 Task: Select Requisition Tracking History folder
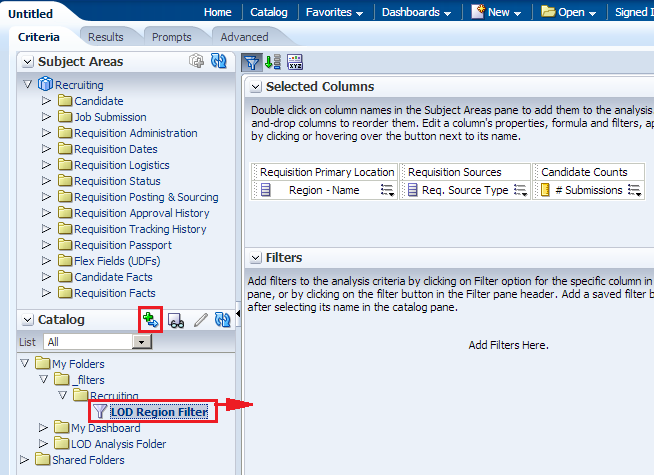pyautogui.click(x=140, y=229)
